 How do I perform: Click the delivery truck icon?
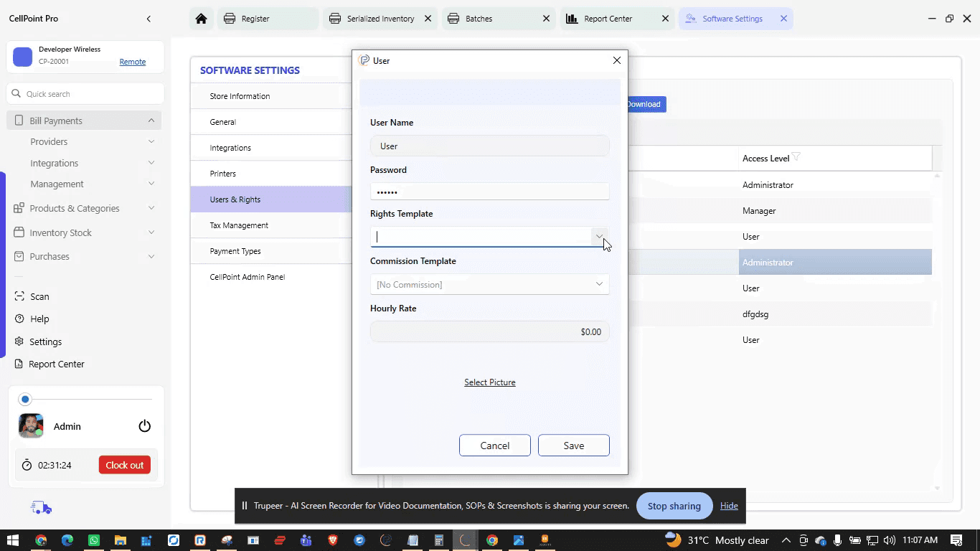click(41, 508)
